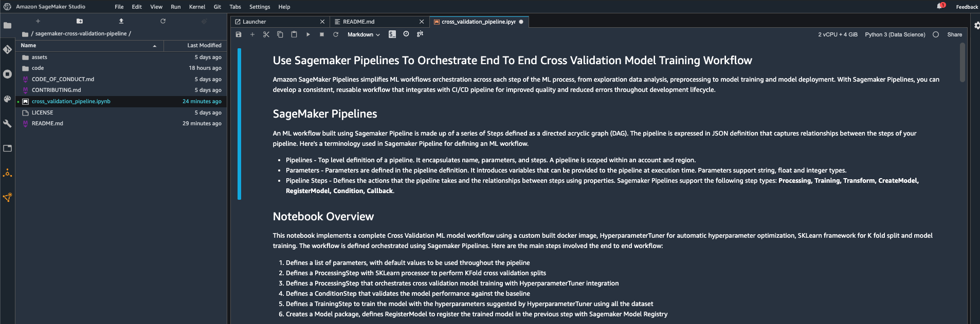Click the kernel status circle indicator
The image size is (980, 324).
coord(936,34)
